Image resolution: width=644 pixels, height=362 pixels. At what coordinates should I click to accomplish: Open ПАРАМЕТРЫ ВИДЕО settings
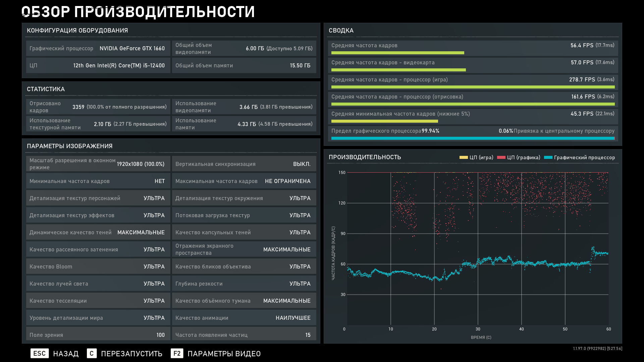coord(224,354)
